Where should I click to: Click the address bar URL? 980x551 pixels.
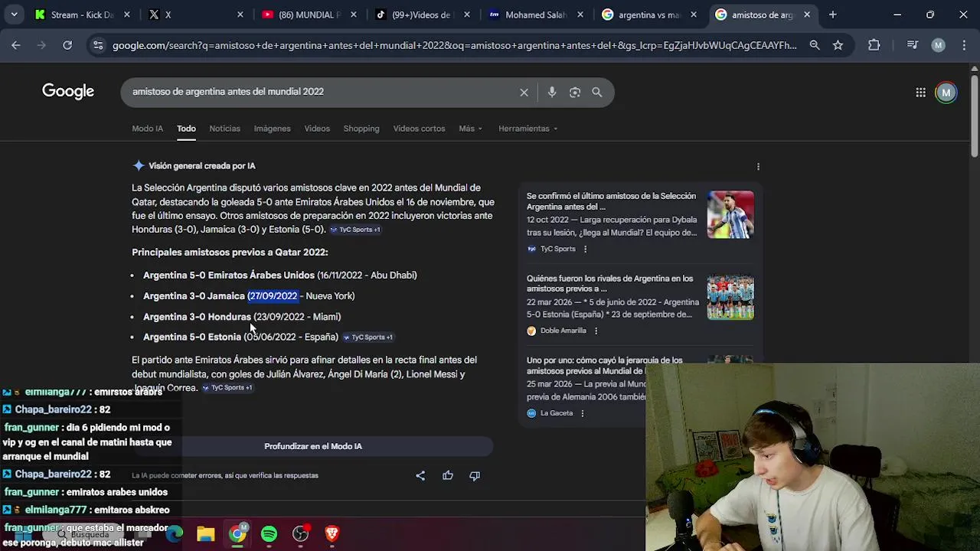tap(454, 45)
